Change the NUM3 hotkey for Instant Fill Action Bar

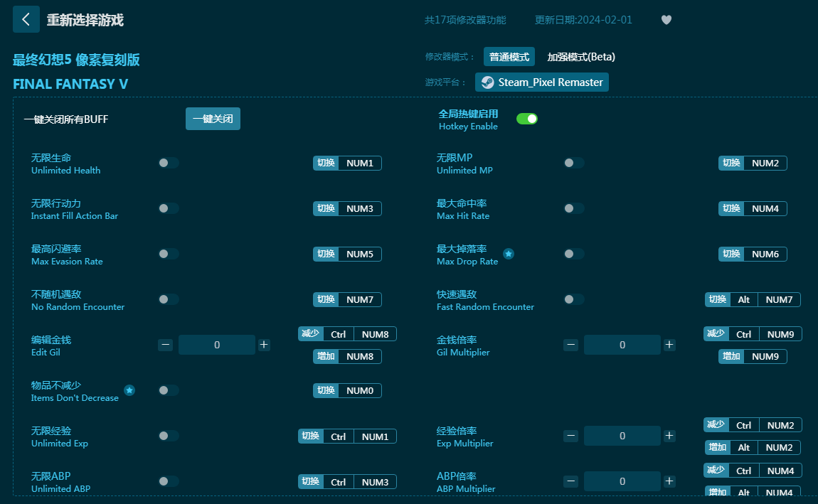347,208
